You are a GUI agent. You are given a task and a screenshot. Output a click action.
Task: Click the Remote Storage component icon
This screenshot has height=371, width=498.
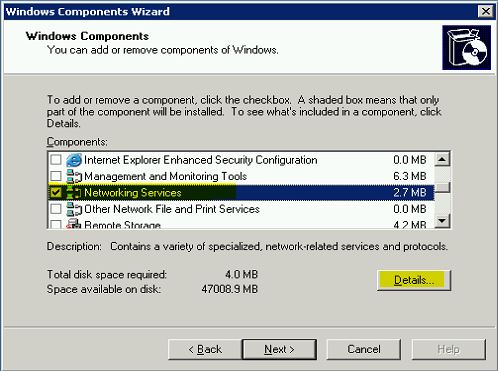coord(74,224)
